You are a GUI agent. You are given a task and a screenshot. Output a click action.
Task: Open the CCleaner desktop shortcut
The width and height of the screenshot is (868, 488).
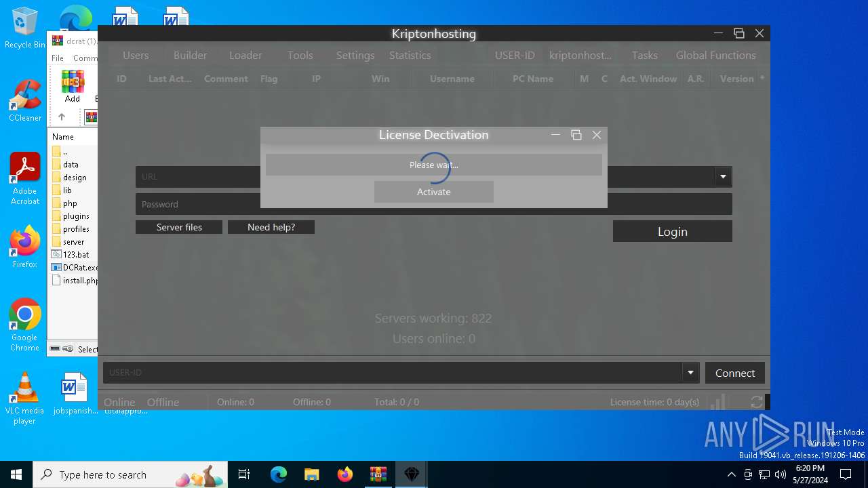pos(25,101)
